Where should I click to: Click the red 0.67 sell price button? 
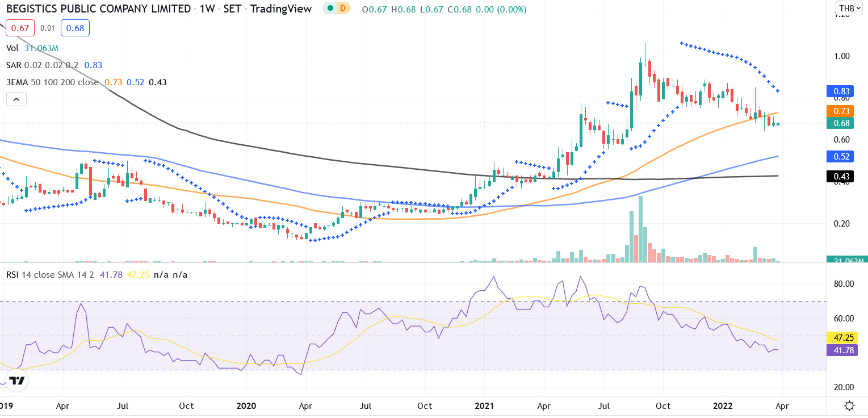point(20,28)
